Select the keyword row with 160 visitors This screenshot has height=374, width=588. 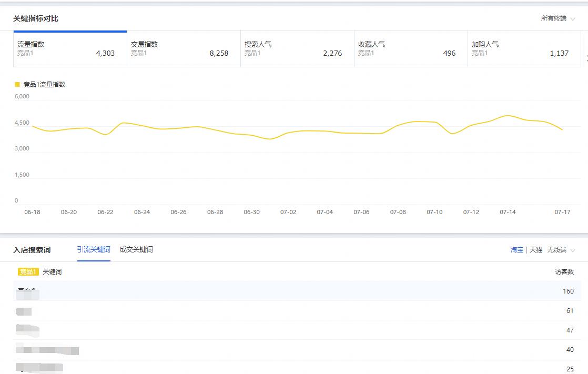click(x=297, y=291)
